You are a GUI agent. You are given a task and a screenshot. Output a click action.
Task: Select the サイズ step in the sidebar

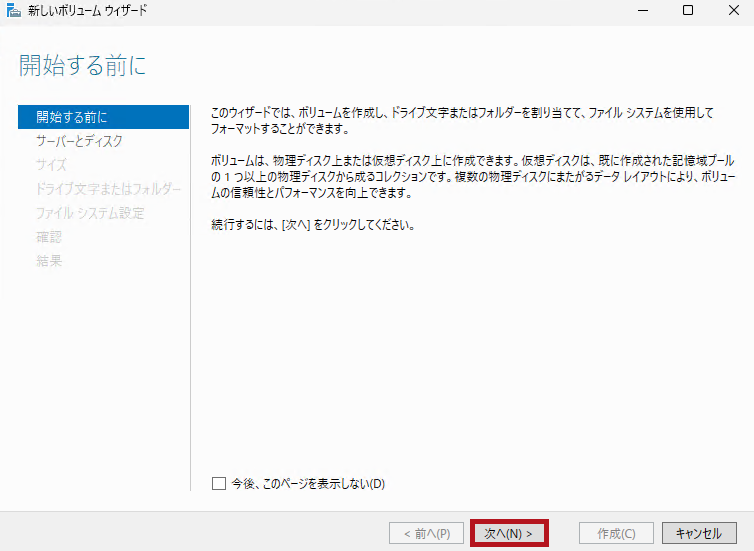pos(51,165)
